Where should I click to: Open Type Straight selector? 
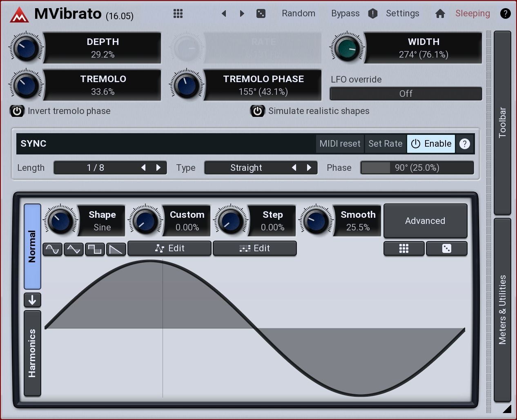[x=246, y=168]
